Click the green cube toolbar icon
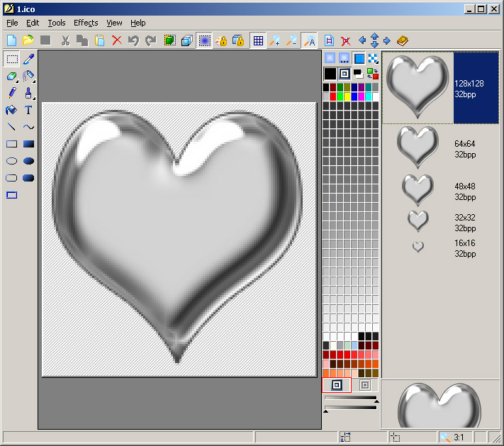This screenshot has height=446, width=504. (169, 40)
